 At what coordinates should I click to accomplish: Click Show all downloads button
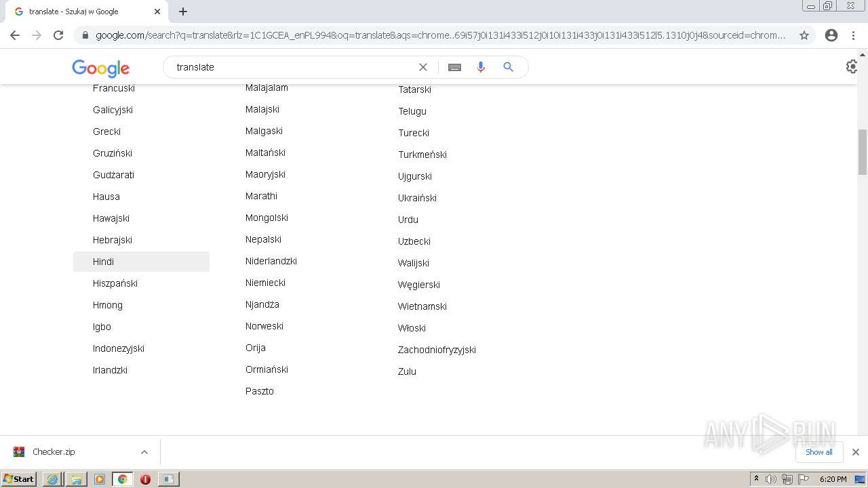point(819,452)
